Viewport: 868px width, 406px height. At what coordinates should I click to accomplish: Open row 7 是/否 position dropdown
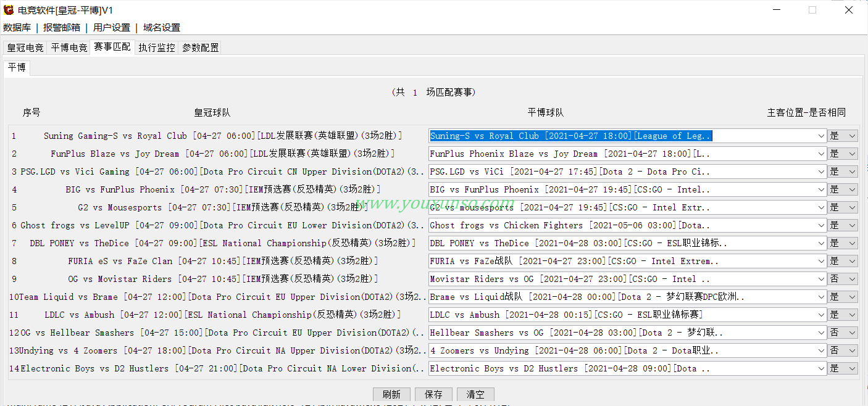[x=843, y=243]
